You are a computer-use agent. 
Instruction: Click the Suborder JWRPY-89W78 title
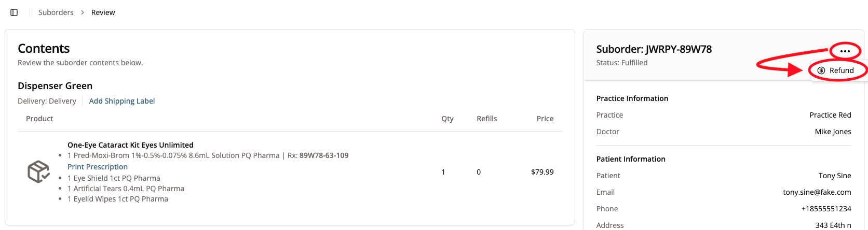click(654, 49)
